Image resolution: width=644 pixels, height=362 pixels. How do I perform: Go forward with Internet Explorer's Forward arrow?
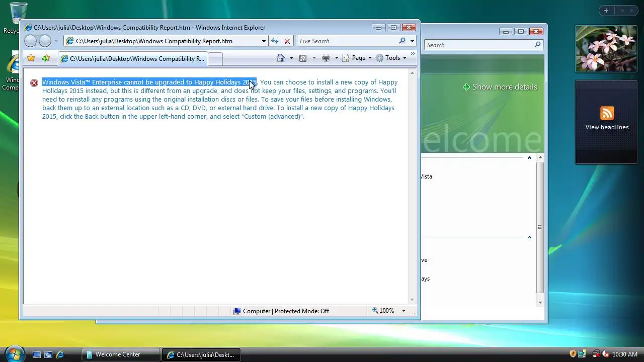[x=45, y=41]
